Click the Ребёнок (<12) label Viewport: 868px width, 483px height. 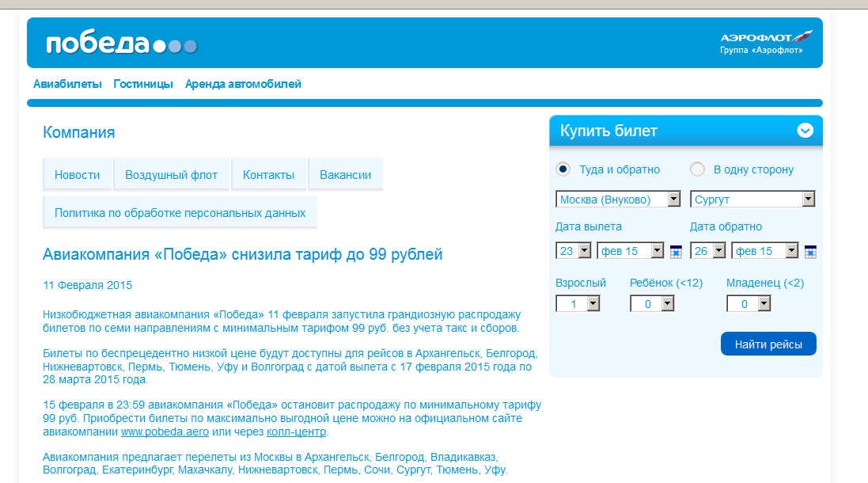[x=666, y=283]
